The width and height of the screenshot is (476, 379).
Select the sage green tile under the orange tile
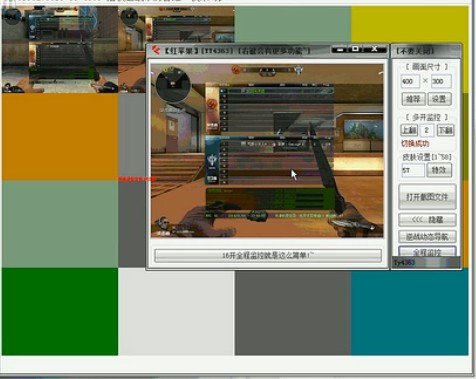click(60, 224)
